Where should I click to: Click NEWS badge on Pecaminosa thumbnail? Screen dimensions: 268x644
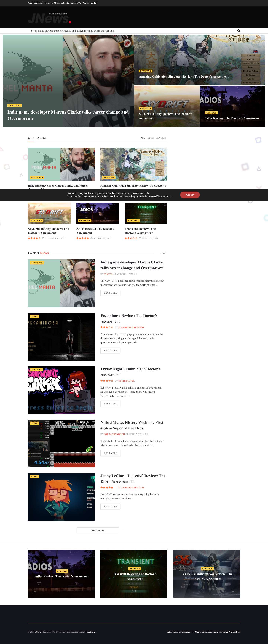(x=34, y=316)
